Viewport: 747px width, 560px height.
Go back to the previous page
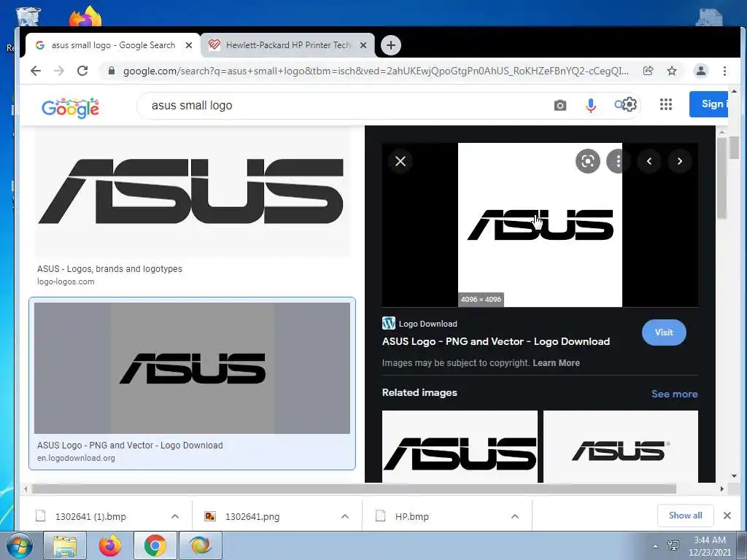coord(36,71)
